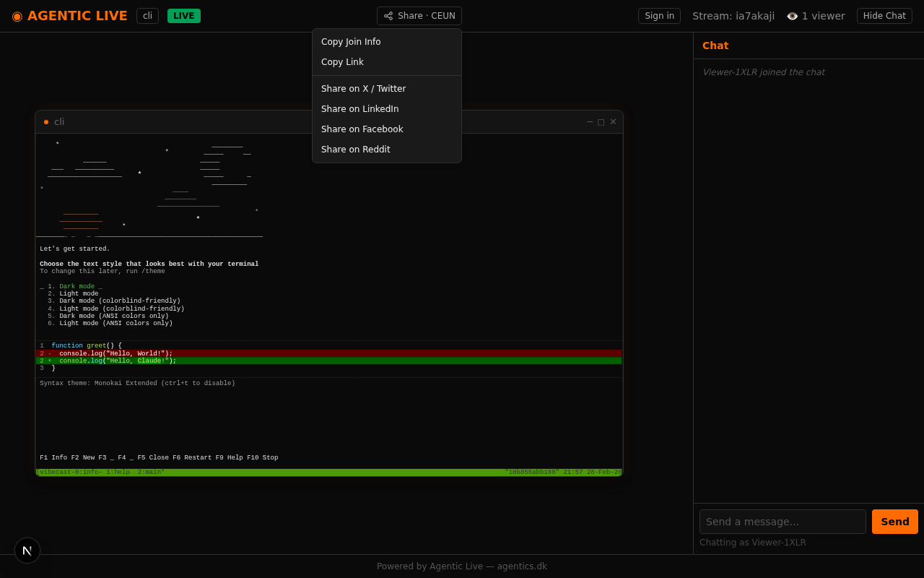Click the eye viewer count icon
This screenshot has height=578, width=924.
click(x=792, y=16)
